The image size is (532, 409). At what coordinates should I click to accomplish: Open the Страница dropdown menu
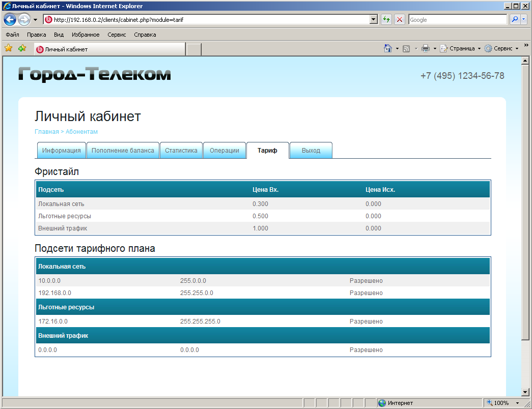tap(461, 48)
